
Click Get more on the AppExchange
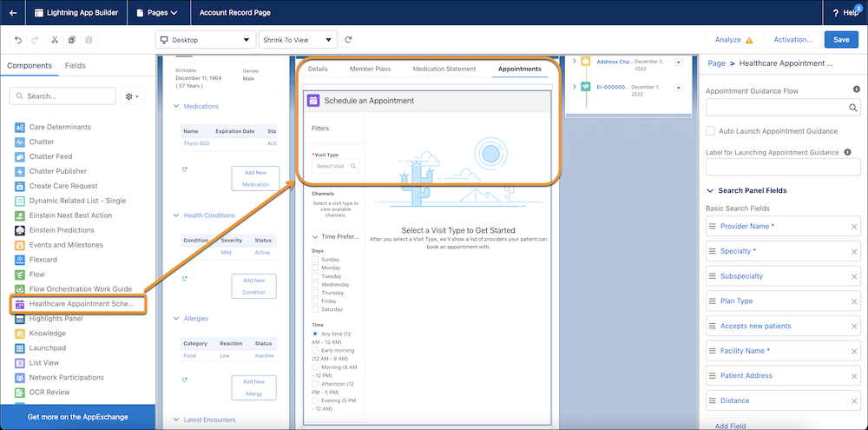(77, 417)
